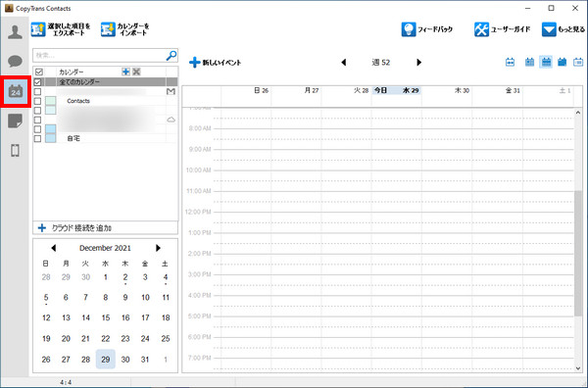The height and width of the screenshot is (388, 588).
Task: Open the device phone icon in the sidebar
Action: coord(15,150)
